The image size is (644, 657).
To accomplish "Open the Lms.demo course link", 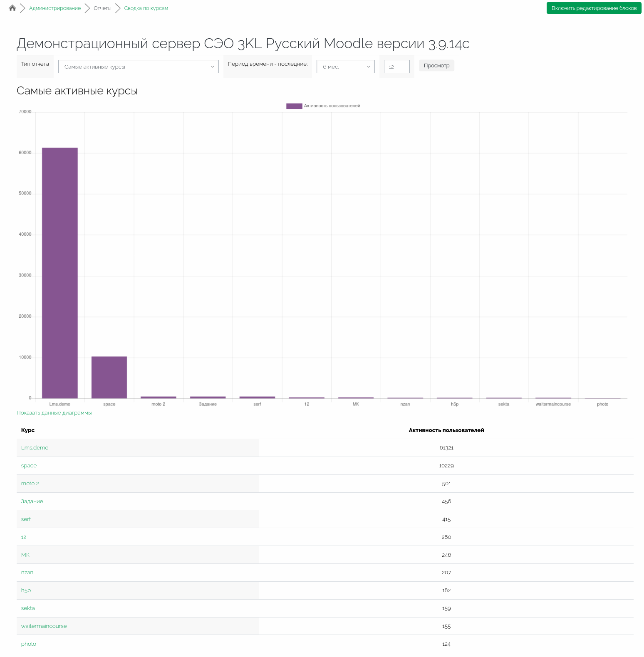I will coord(35,448).
